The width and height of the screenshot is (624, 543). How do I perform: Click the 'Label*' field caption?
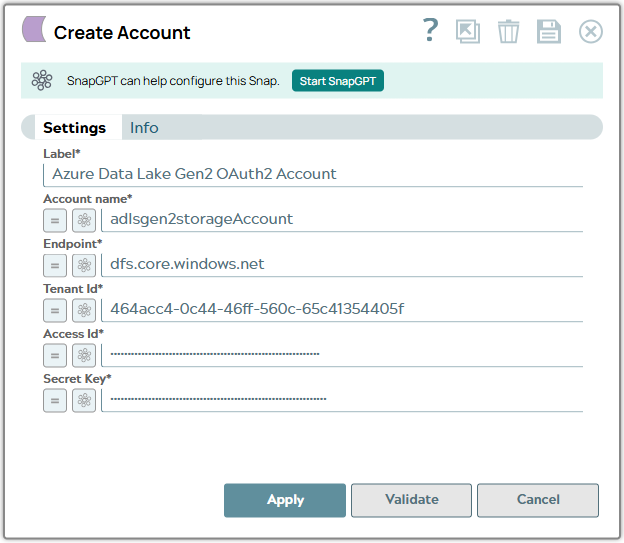pos(62,154)
